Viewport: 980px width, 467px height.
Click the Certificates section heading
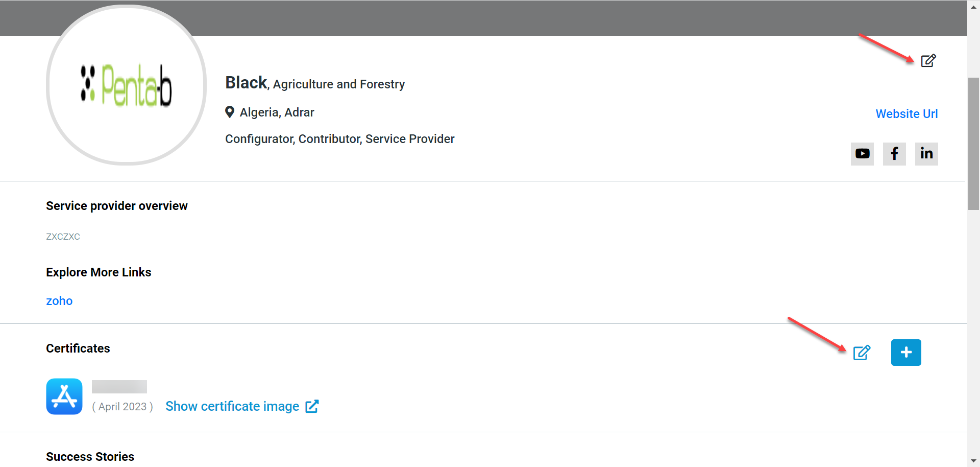click(78, 348)
